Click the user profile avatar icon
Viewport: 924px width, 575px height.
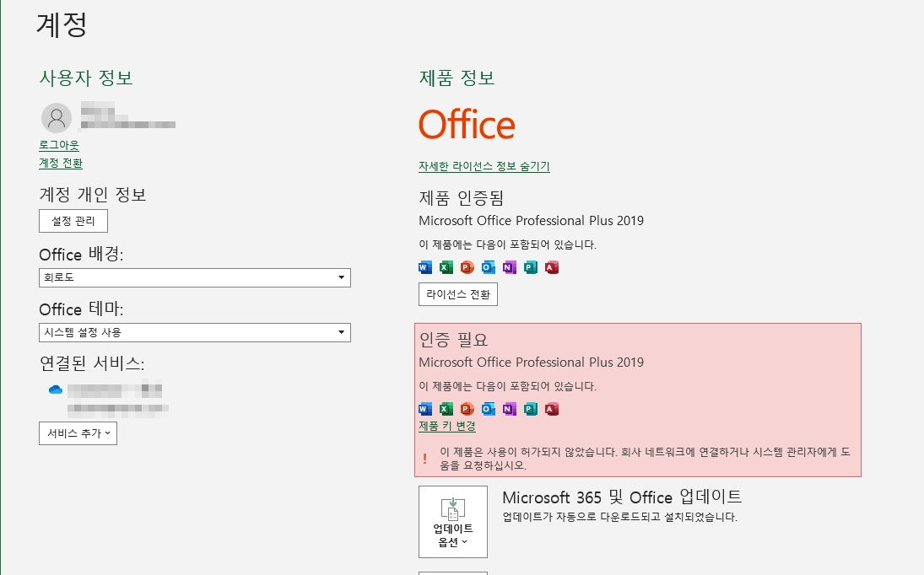click(x=57, y=118)
